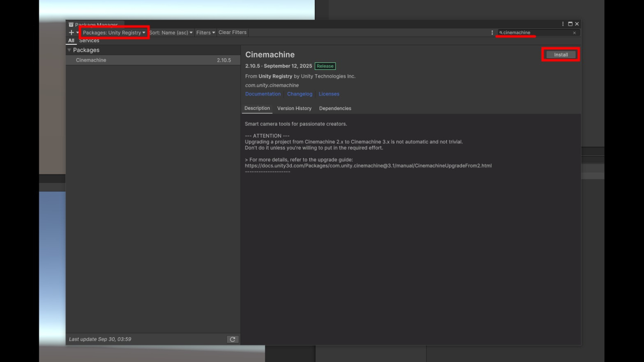Switch to the Services tab
This screenshot has width=644, height=362.
pyautogui.click(x=89, y=41)
